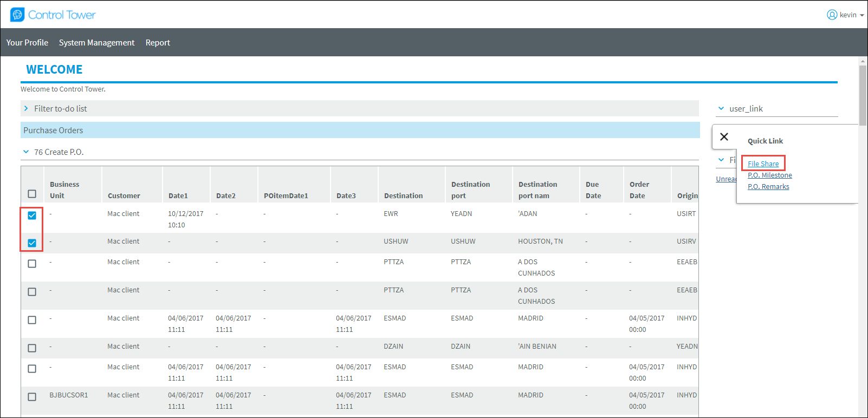Open the P.O. Milestone quick link

pos(769,175)
